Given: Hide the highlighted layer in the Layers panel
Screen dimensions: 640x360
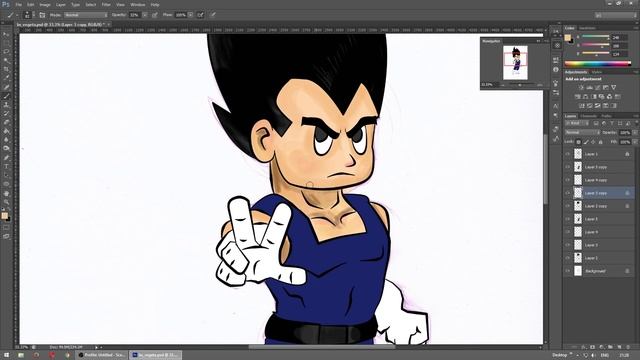Looking at the screenshot, I should click(567, 193).
